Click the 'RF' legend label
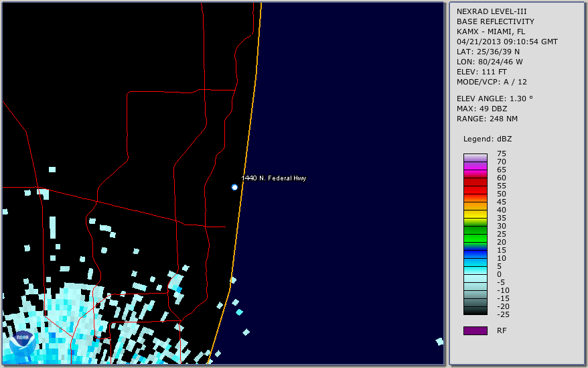The width and height of the screenshot is (588, 368). click(502, 330)
